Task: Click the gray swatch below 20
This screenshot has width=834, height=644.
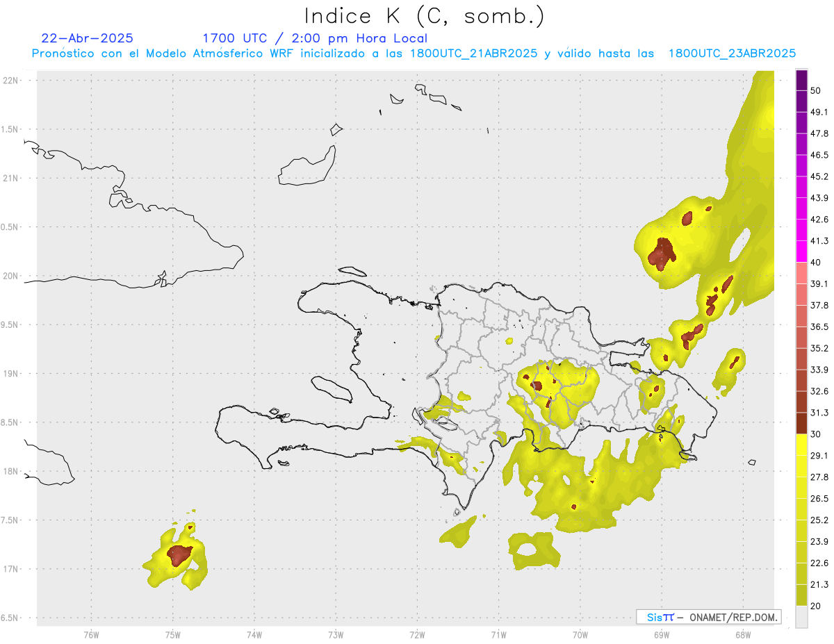Action: click(x=801, y=617)
